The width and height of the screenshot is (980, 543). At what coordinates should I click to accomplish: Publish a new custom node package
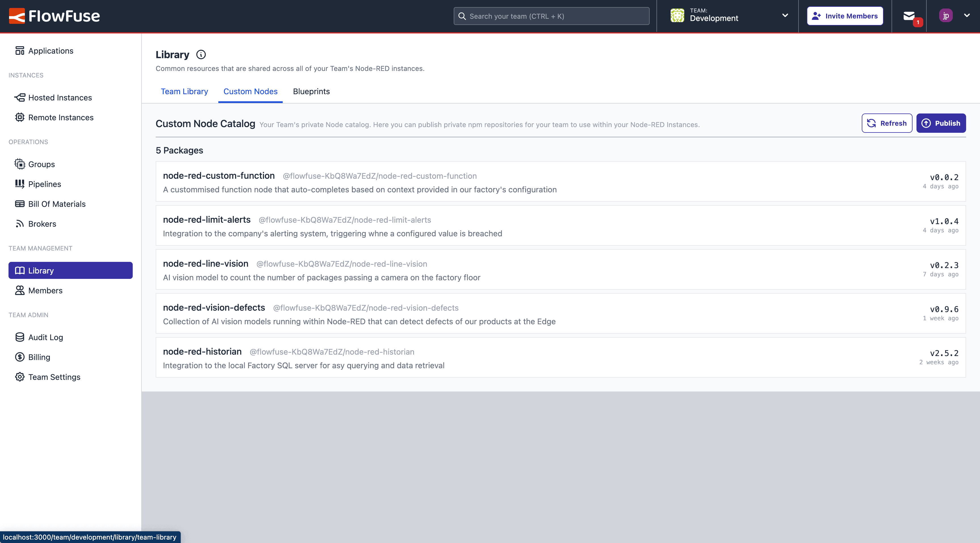click(x=941, y=123)
